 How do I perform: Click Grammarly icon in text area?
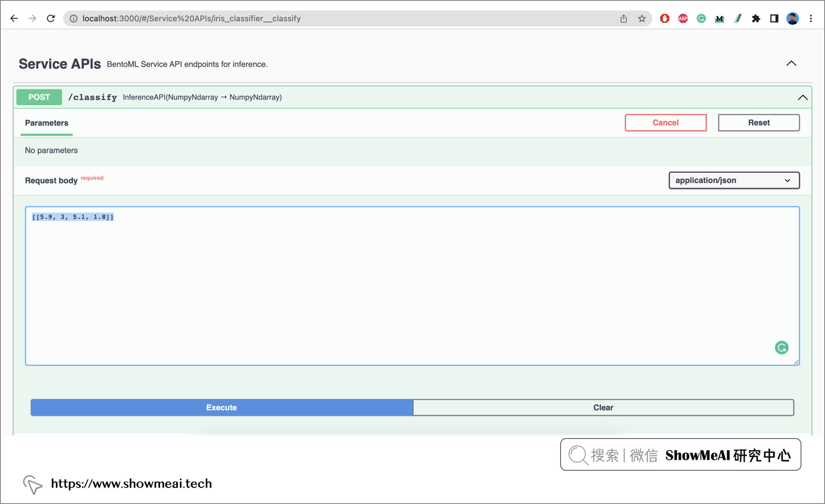coord(781,347)
